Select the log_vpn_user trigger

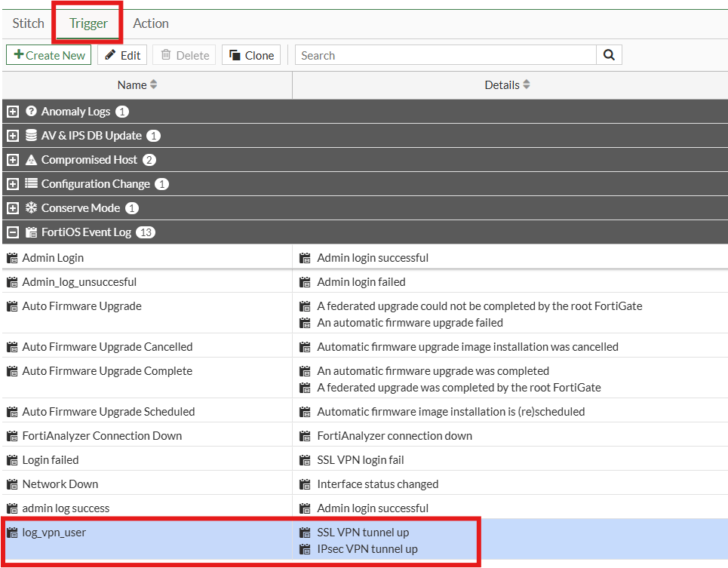click(54, 533)
